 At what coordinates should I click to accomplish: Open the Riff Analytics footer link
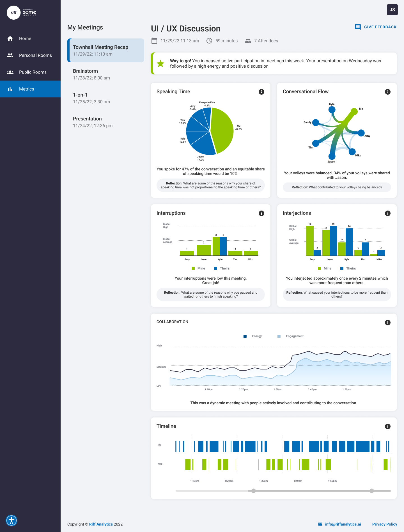pyautogui.click(x=101, y=524)
